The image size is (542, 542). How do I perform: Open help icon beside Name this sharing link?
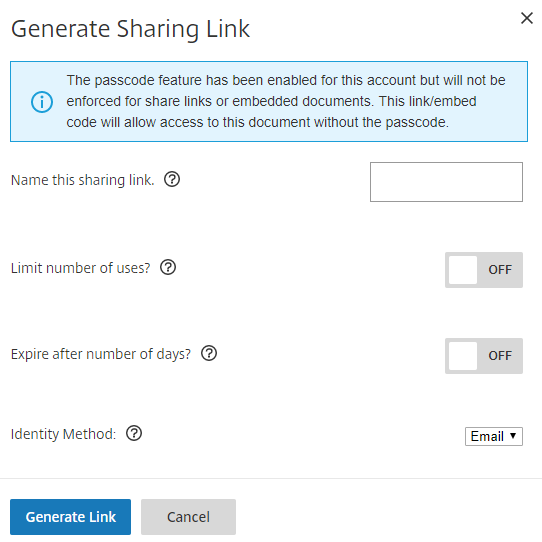click(172, 179)
